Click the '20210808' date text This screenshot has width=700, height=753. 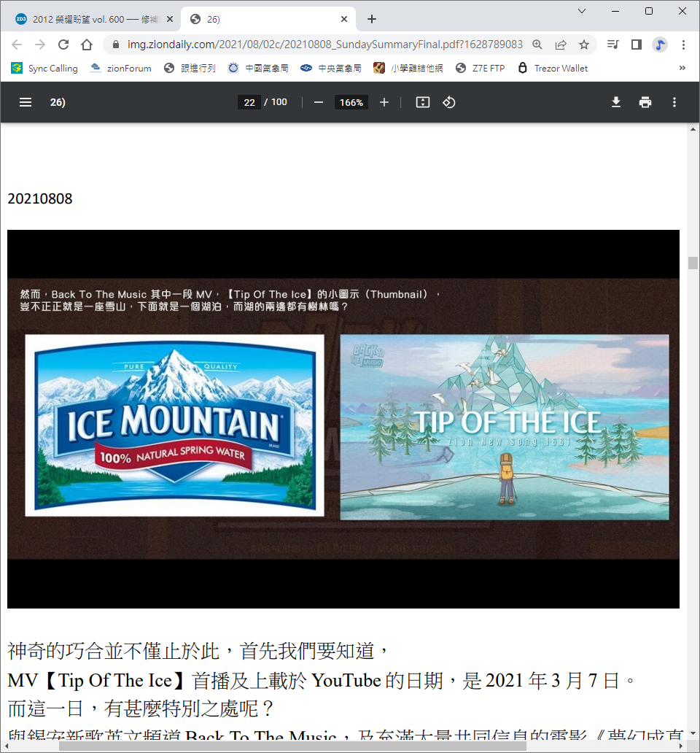click(40, 198)
